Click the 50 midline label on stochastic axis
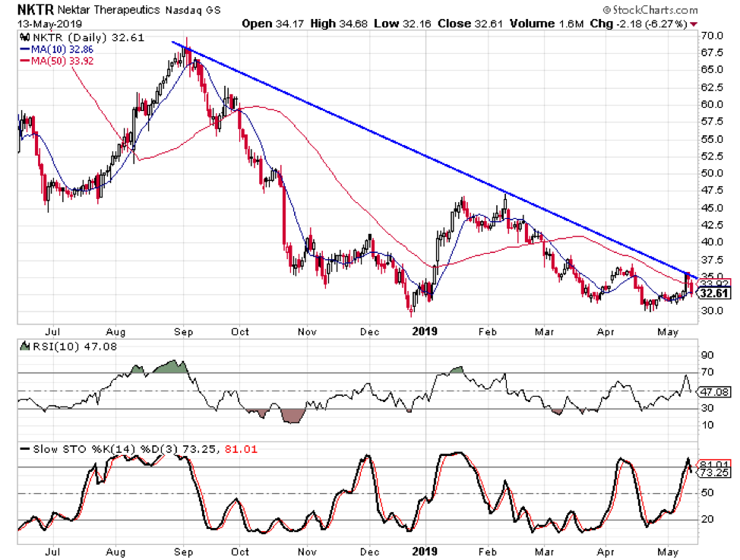The height and width of the screenshot is (560, 740). [x=707, y=493]
